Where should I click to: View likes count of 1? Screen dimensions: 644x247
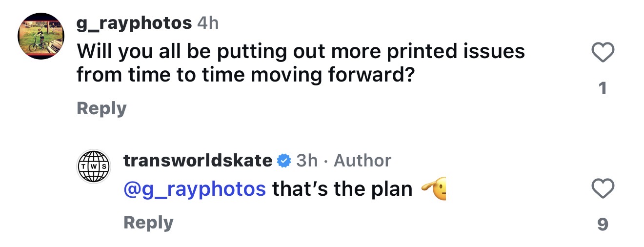(603, 88)
